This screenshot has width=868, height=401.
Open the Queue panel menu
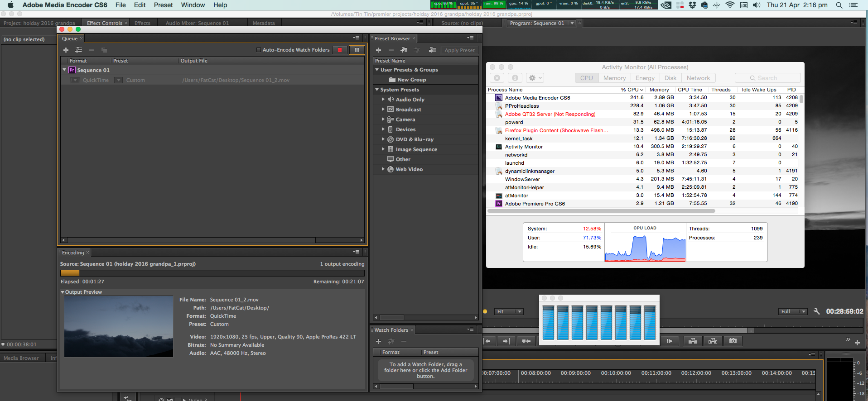click(x=357, y=38)
